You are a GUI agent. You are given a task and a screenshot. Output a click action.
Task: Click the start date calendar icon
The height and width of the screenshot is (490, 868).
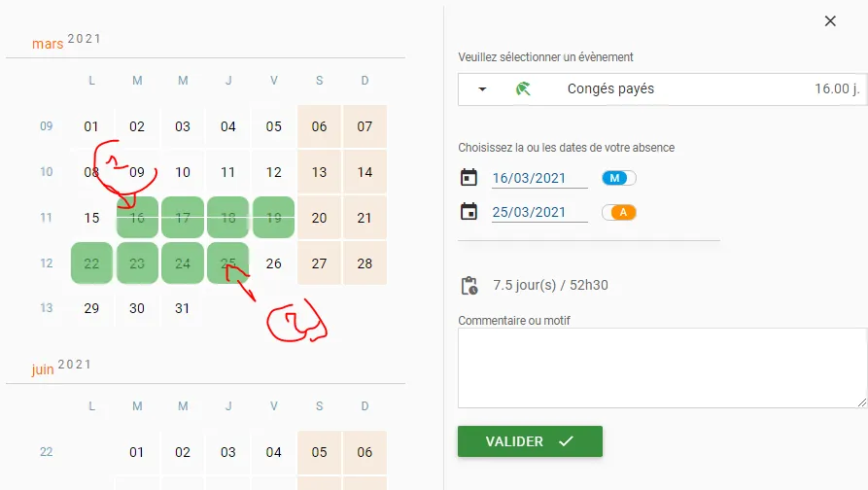[x=469, y=178]
